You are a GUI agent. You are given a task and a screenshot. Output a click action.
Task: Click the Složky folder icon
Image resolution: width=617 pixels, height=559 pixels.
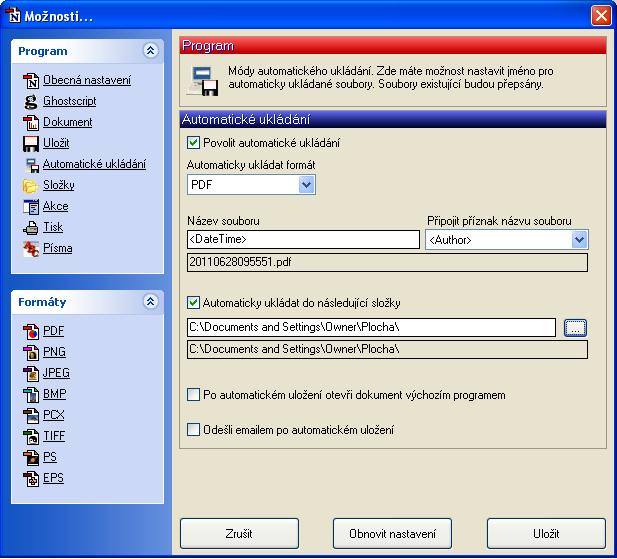31,186
